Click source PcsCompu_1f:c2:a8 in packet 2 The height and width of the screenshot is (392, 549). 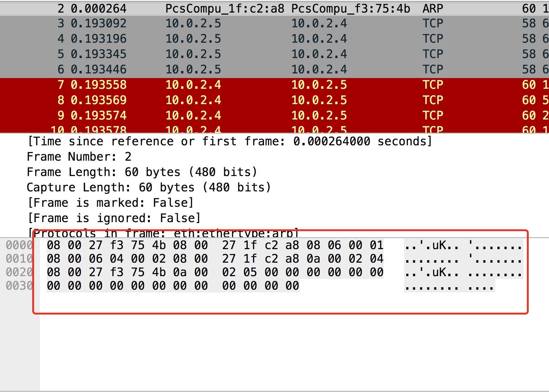225,9
